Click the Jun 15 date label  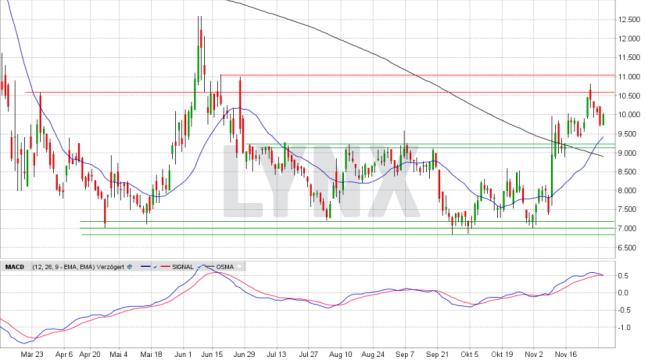pos(212,354)
